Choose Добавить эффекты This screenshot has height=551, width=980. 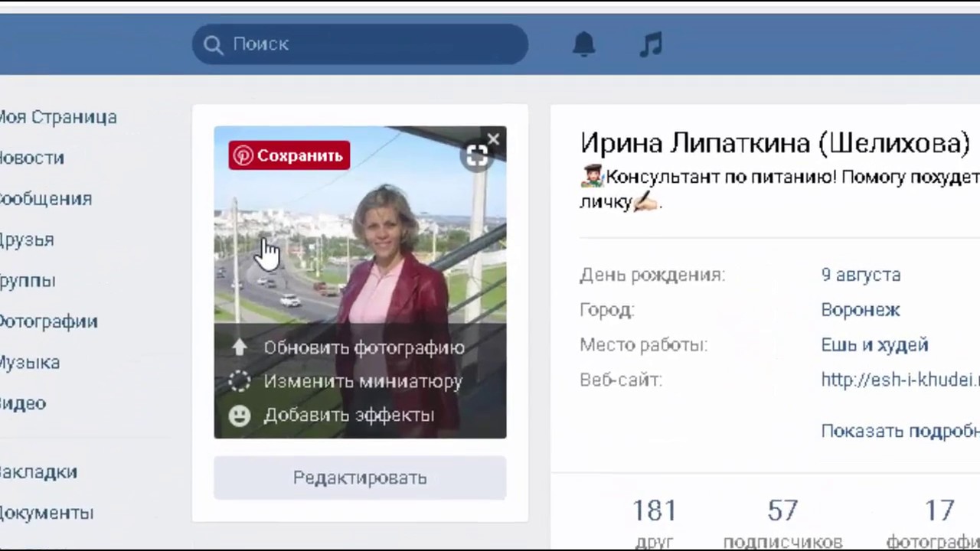[348, 415]
